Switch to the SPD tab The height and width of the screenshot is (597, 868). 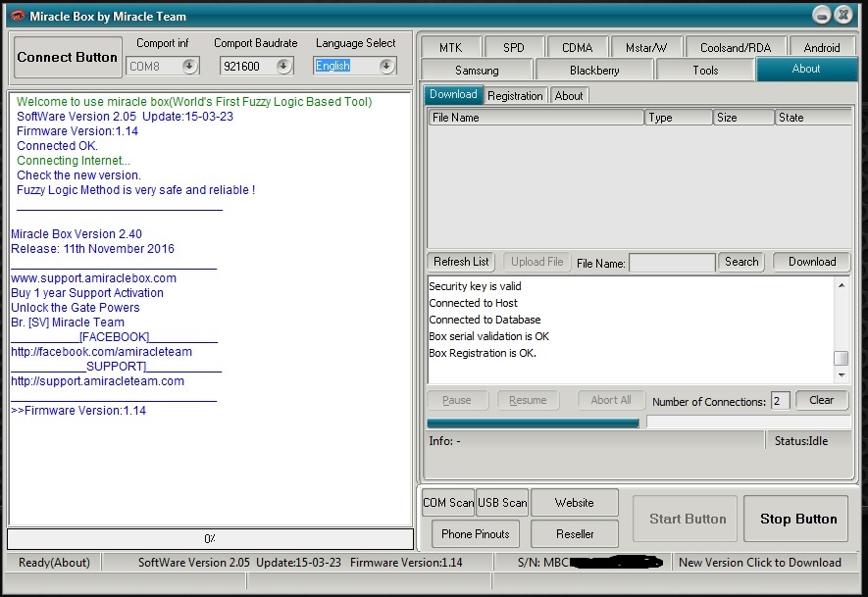514,48
